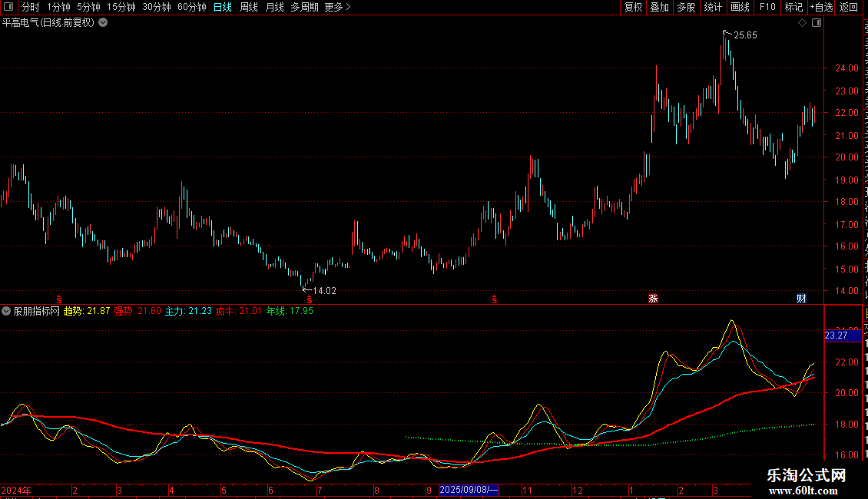Select the 日线 daily period
Screen dimensions: 868x499
(x=223, y=7)
